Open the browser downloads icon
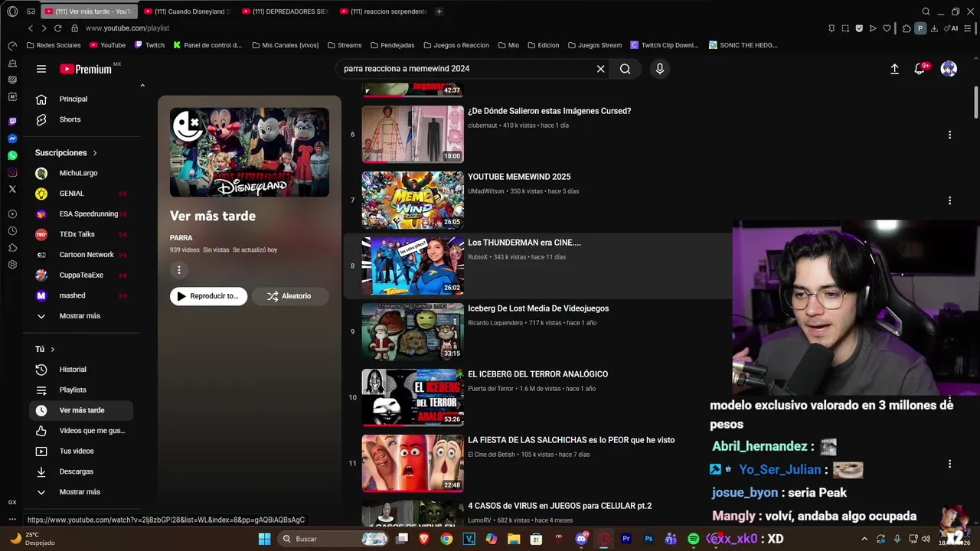Image resolution: width=980 pixels, height=551 pixels. coord(934,28)
